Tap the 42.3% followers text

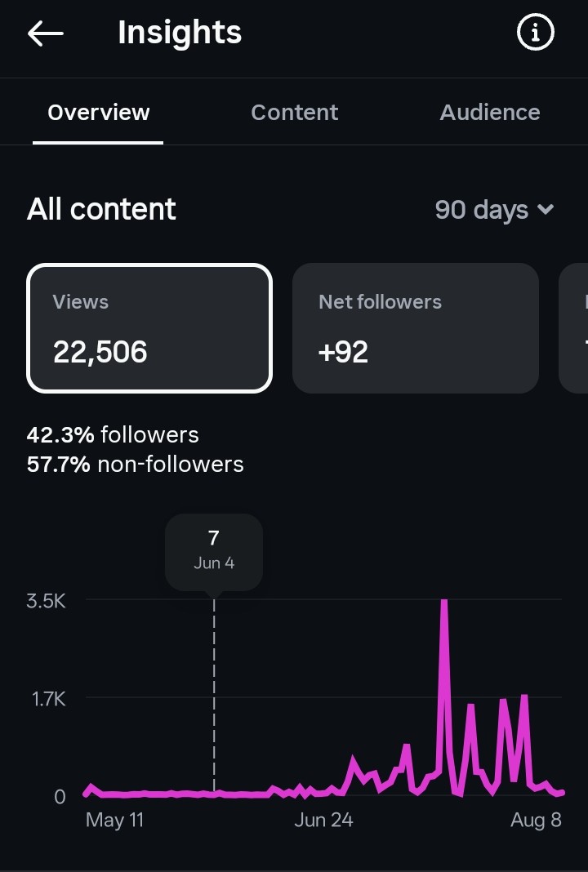(113, 435)
